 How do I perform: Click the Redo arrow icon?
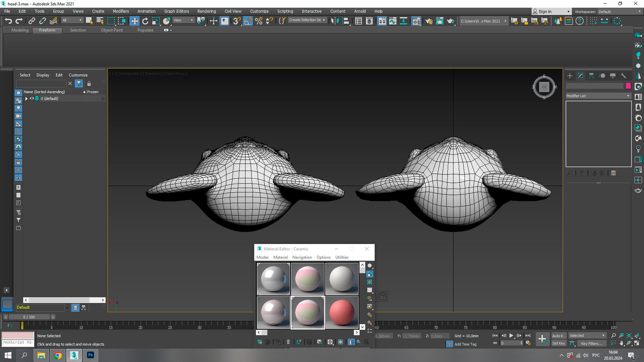click(x=19, y=21)
